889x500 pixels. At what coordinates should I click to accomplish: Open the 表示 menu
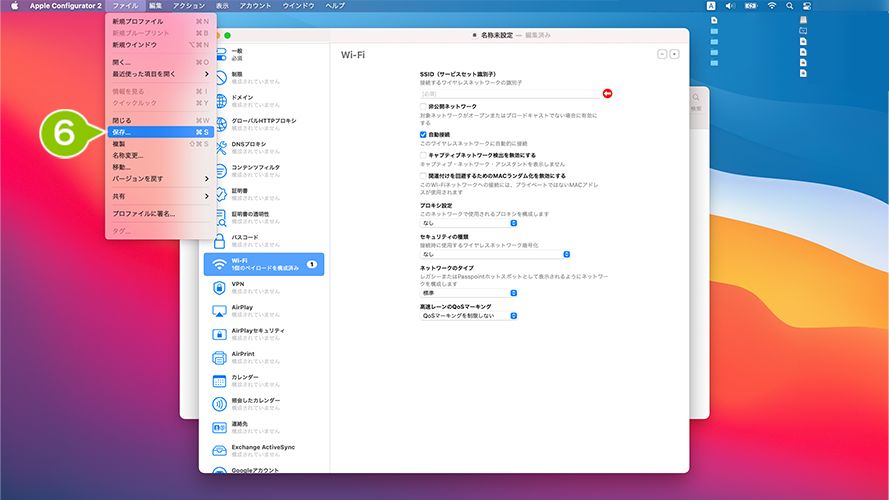[222, 6]
